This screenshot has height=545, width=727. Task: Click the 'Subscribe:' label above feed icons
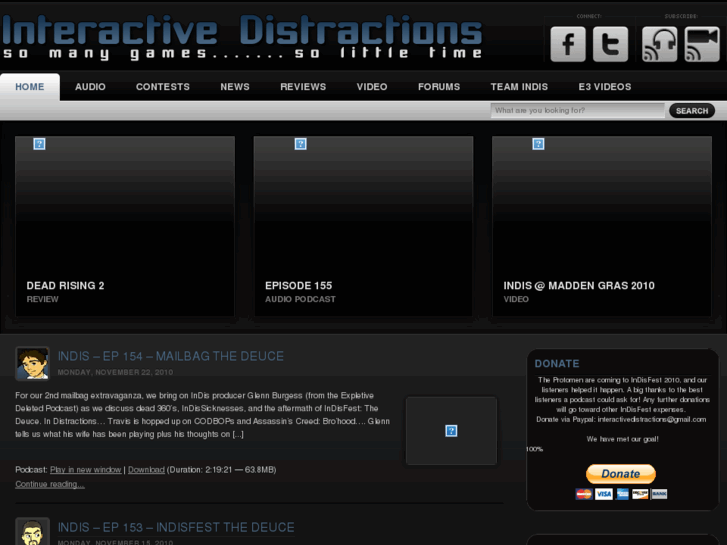click(681, 16)
